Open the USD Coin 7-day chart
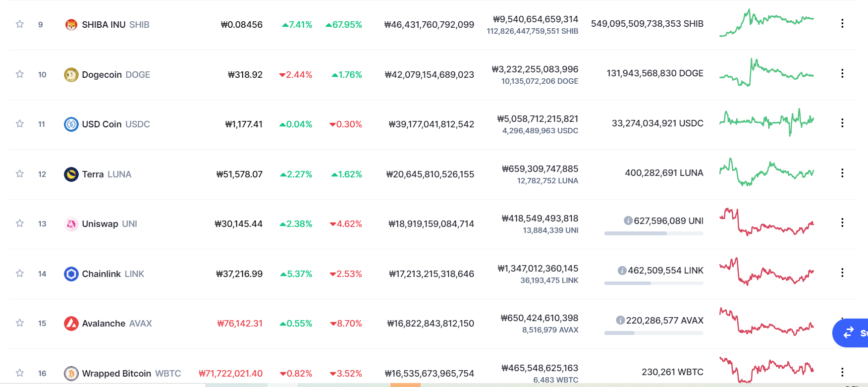Screen dimensions: 868x387 point(766,122)
